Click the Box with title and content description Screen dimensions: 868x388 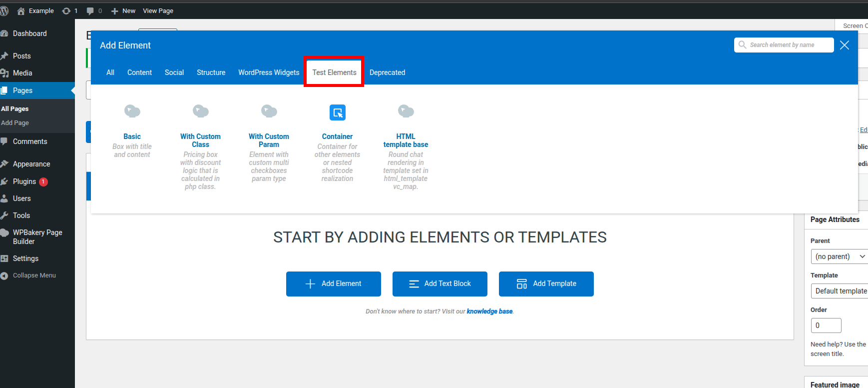(132, 150)
